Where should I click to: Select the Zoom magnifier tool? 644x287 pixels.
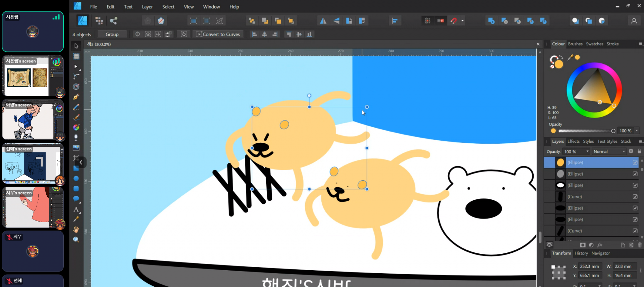[x=76, y=240]
